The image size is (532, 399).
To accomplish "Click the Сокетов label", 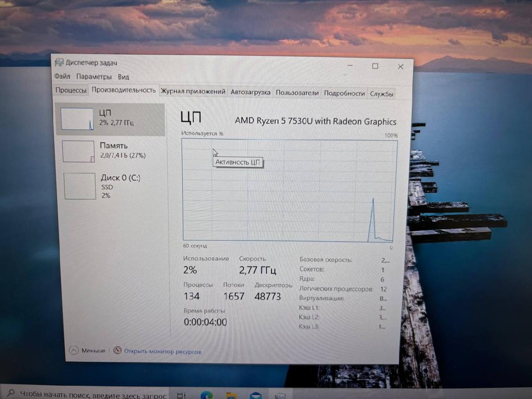I will (x=312, y=269).
